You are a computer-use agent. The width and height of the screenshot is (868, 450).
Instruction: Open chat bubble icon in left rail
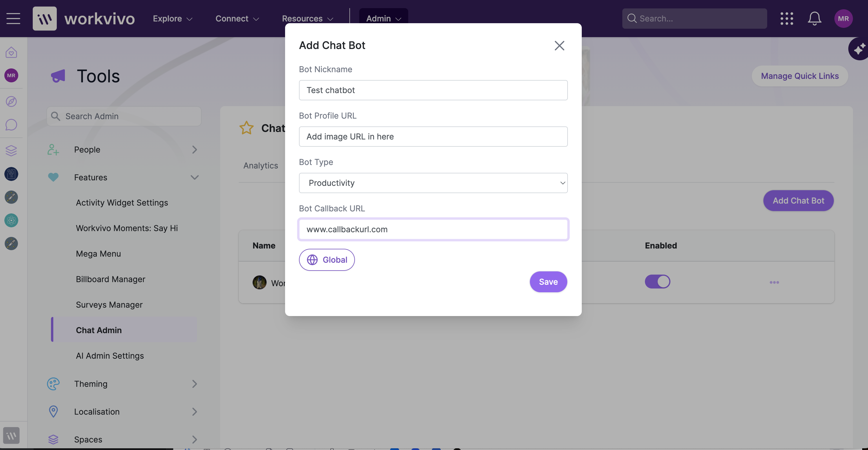click(x=11, y=125)
